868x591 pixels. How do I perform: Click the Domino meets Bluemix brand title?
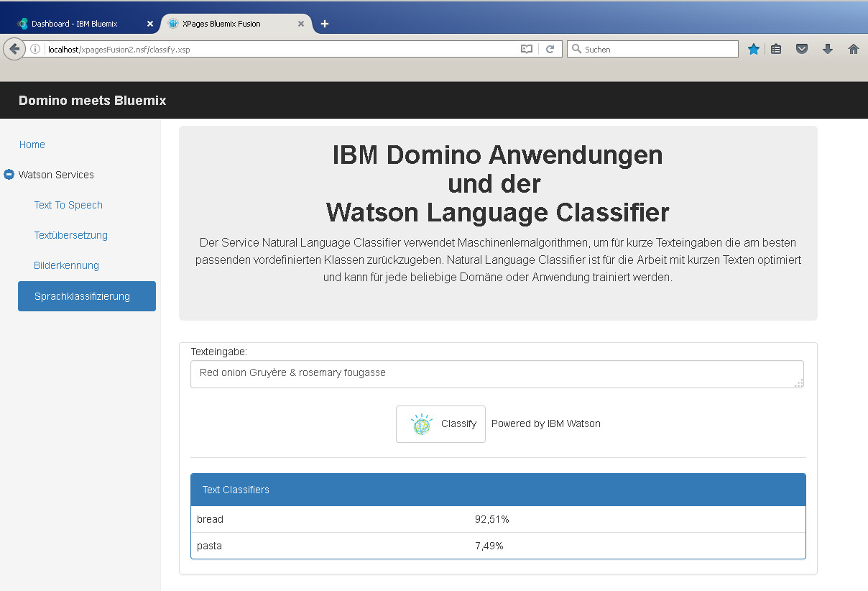(92, 101)
